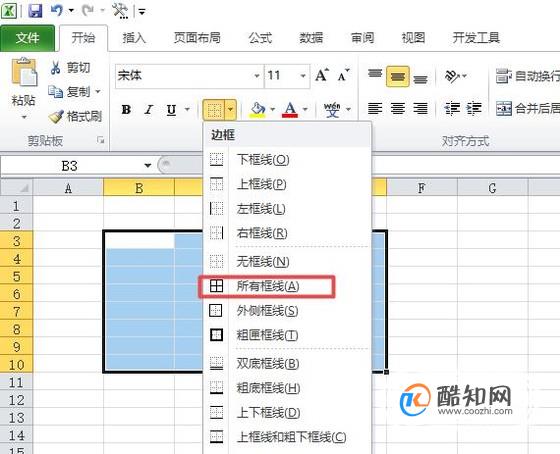Click the scissors Cut (剪切) icon

click(55, 68)
